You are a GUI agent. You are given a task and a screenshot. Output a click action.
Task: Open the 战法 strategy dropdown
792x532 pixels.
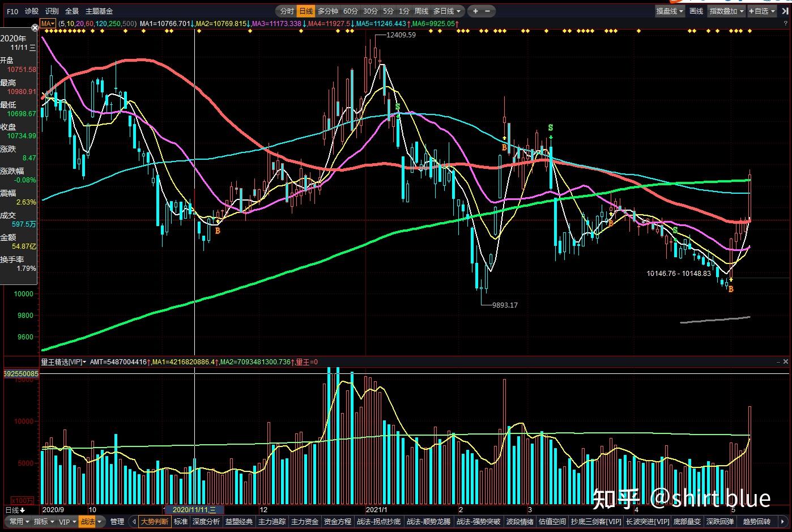click(91, 521)
